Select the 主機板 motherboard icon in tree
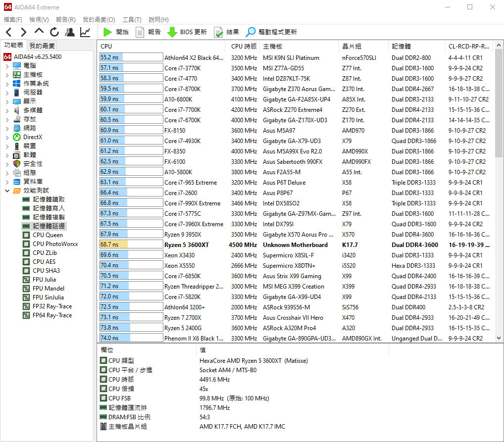 pyautogui.click(x=17, y=75)
